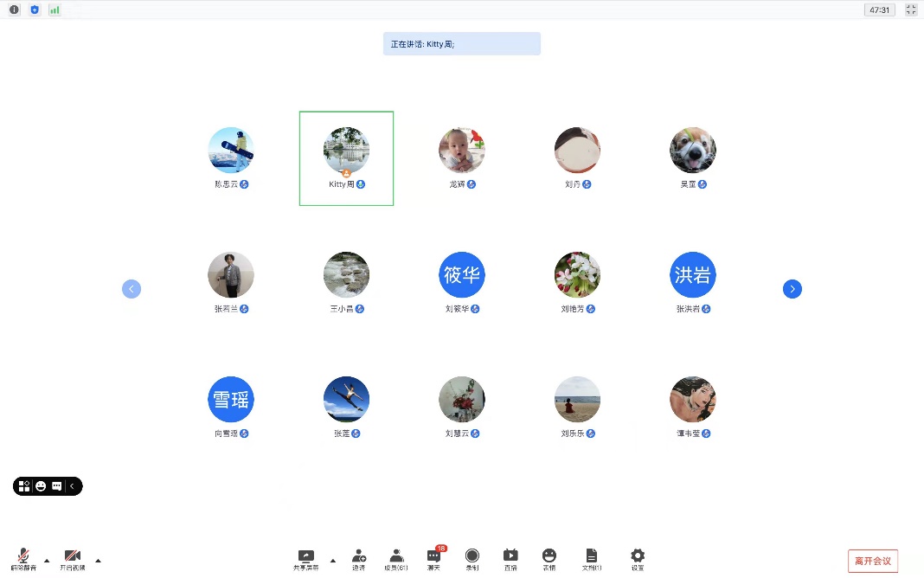Collapse the floating black toolbar with chevron
924x578 pixels.
tap(73, 486)
